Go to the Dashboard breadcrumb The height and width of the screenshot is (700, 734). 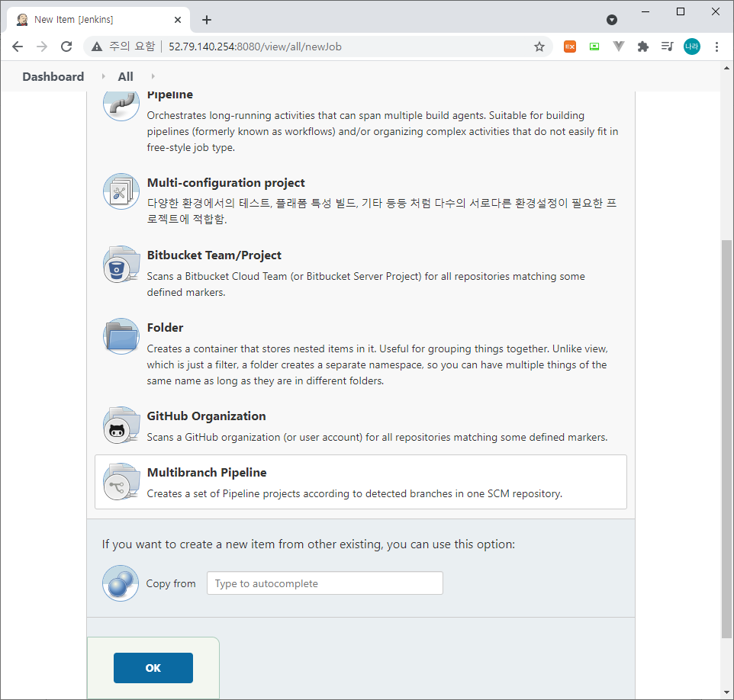tap(53, 76)
